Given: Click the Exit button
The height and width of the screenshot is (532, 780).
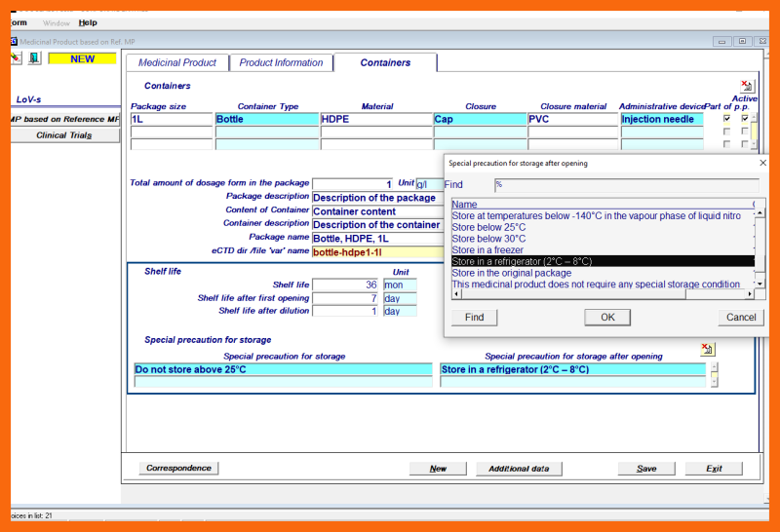Looking at the screenshot, I should click(x=714, y=469).
